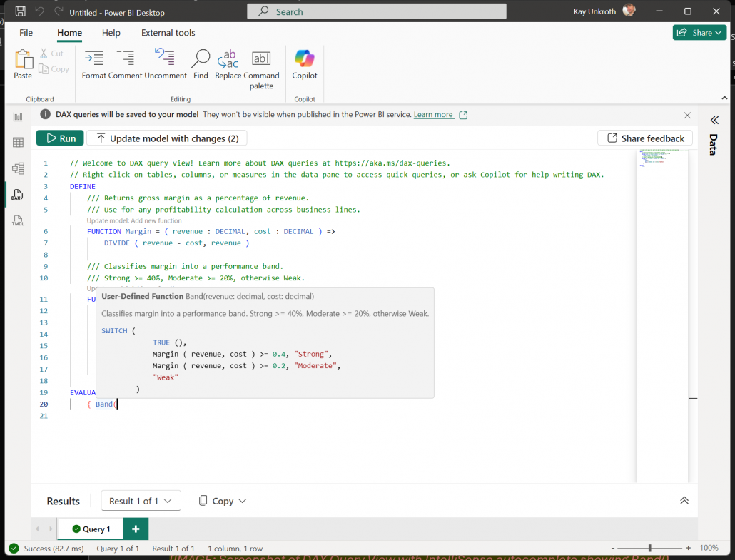The width and height of the screenshot is (735, 560).
Task: Click the Format icon in the ribbon
Action: click(94, 58)
